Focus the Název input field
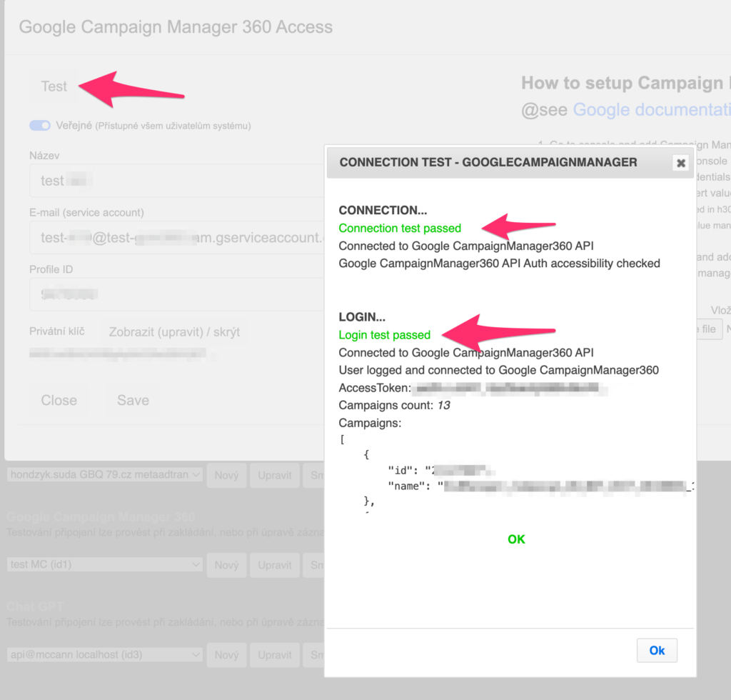 pos(175,181)
